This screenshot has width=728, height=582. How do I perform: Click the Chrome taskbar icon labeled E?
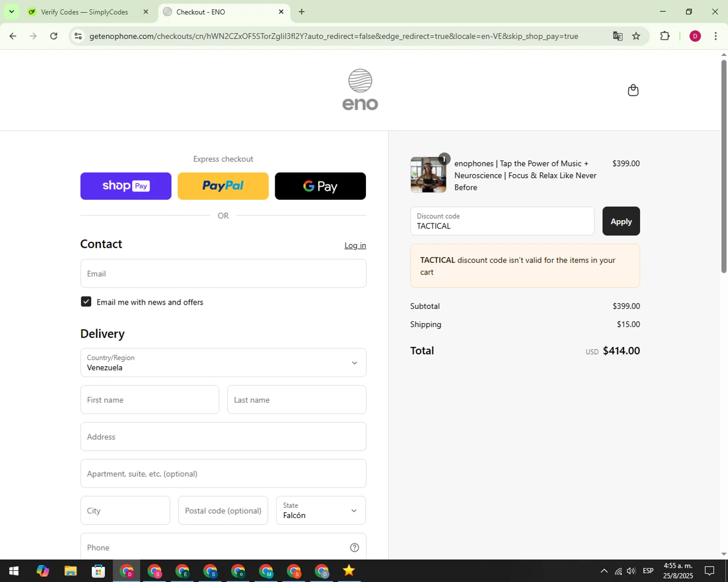(x=182, y=571)
